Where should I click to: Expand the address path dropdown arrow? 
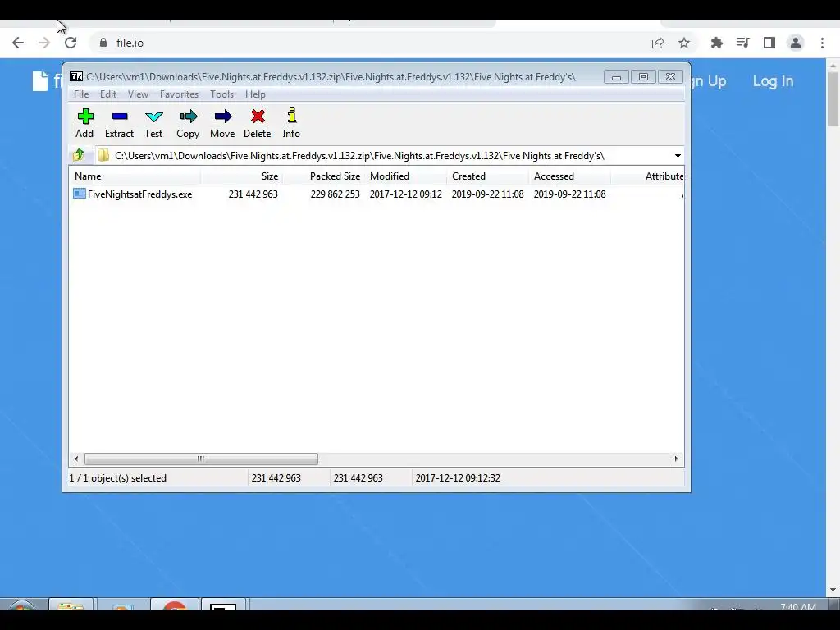tap(678, 156)
